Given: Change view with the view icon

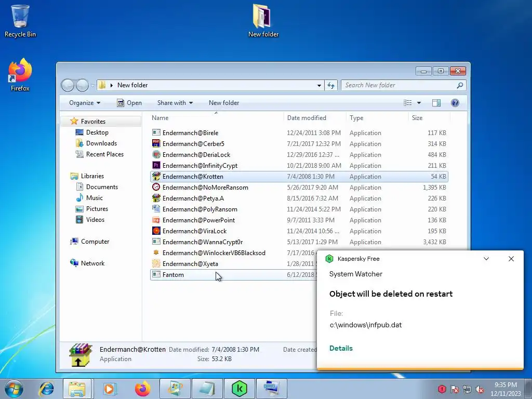Looking at the screenshot, I should 408,103.
